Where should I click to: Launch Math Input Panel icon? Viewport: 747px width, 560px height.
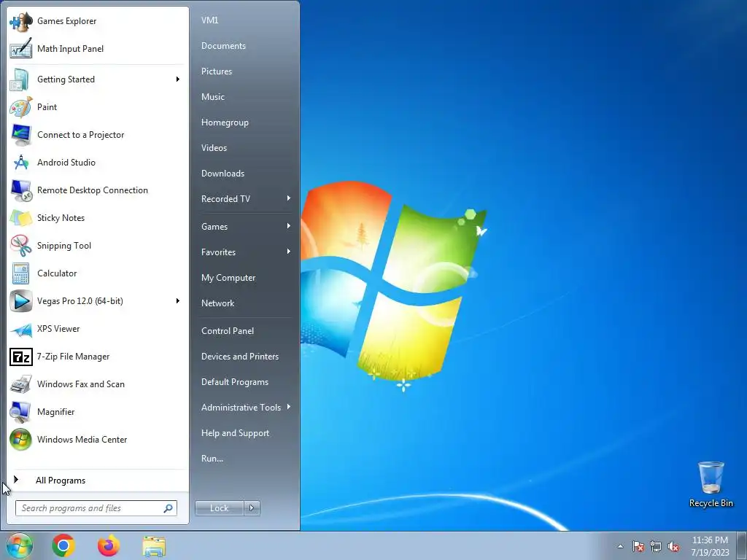tap(21, 49)
